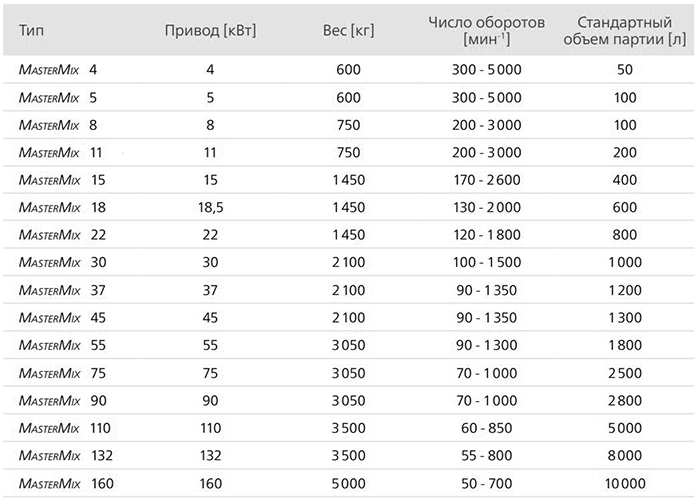Select the speed range 100 - 1 500

click(487, 261)
